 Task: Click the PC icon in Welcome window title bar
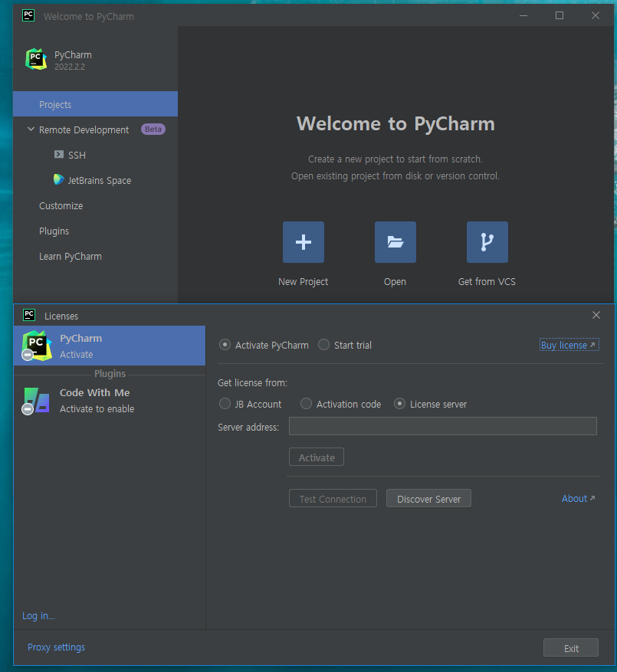coord(28,15)
